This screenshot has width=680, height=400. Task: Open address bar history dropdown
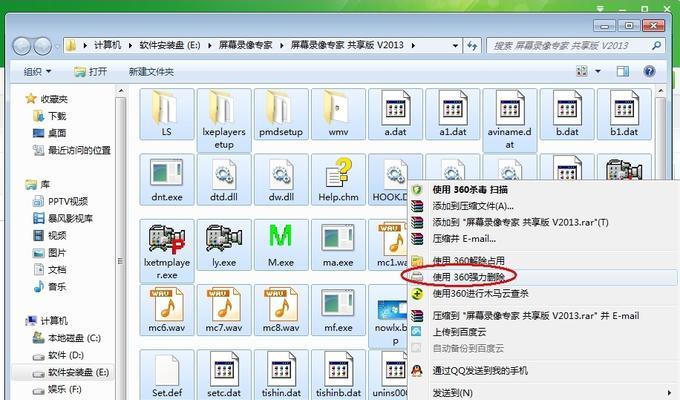(454, 46)
